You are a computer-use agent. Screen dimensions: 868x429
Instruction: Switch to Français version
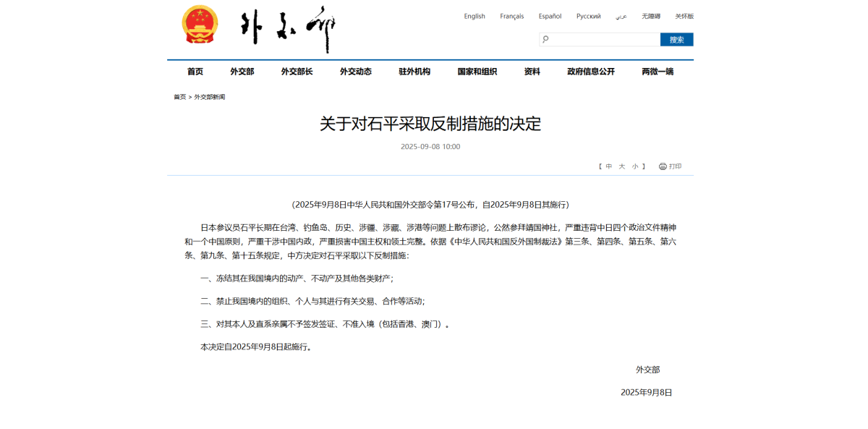512,16
